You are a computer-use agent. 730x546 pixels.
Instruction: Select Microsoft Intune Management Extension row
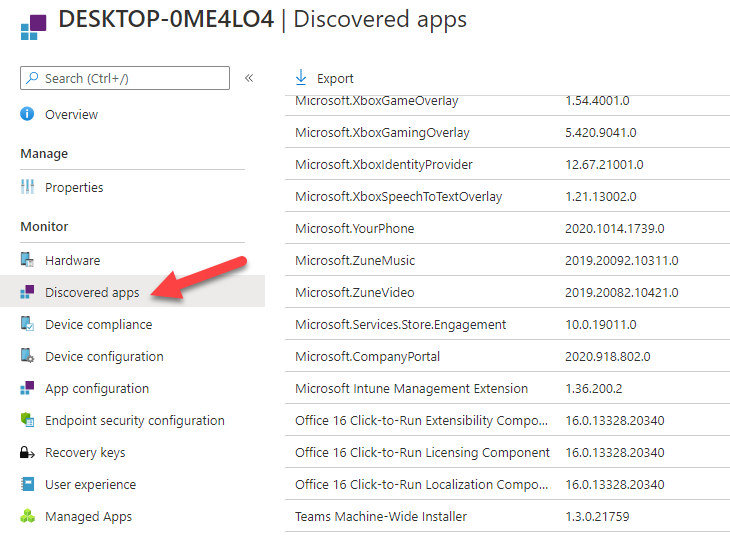click(507, 389)
